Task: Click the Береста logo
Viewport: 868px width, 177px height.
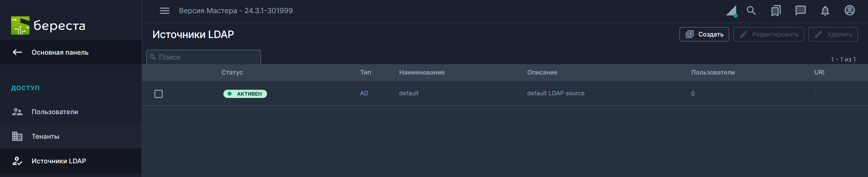Action: 48,26
